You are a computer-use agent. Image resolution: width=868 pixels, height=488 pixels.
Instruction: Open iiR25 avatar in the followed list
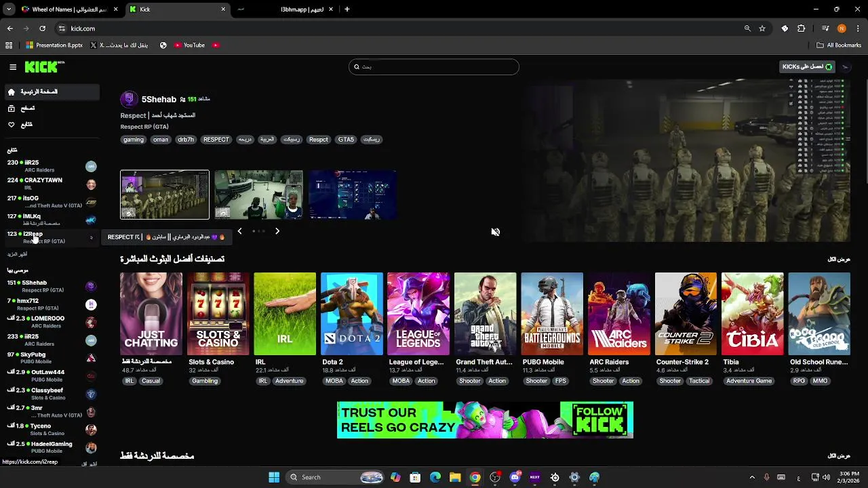[x=91, y=167]
